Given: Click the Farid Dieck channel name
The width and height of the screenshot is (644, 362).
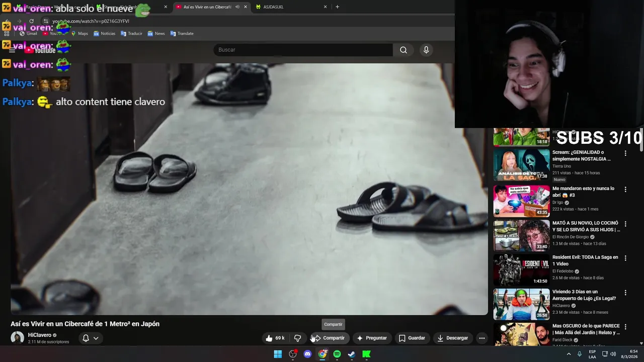Looking at the screenshot, I should [562, 340].
